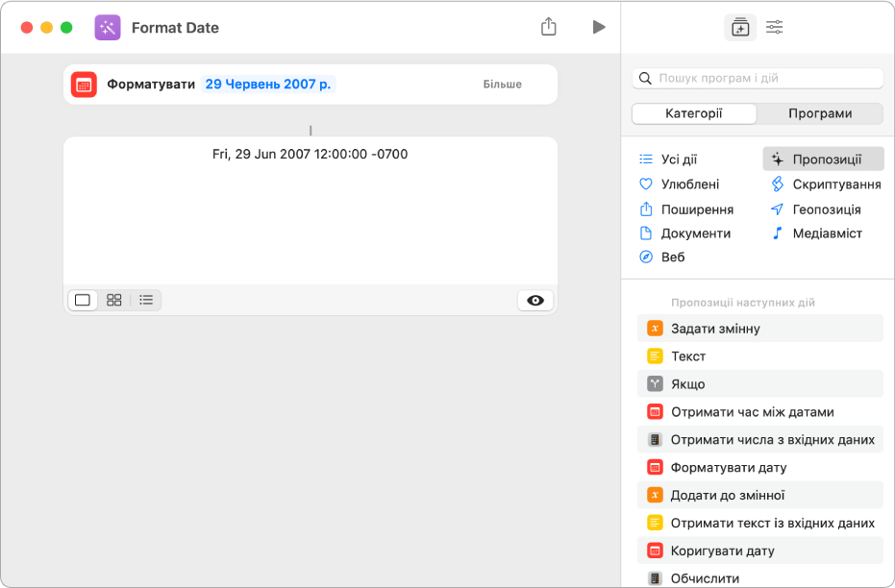Switch result to list view

coord(146,301)
